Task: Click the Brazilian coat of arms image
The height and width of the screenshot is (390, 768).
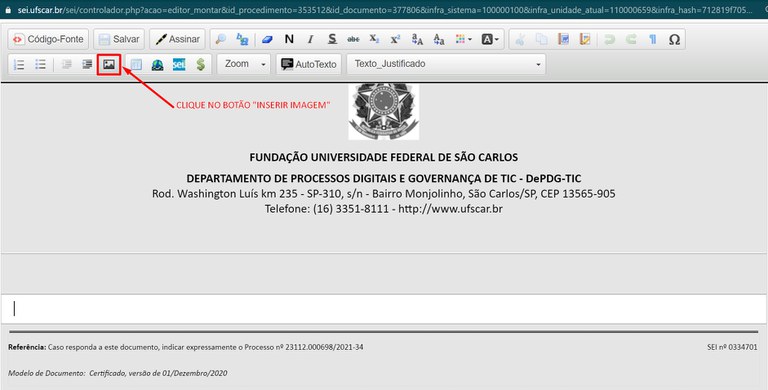Action: coord(384,112)
